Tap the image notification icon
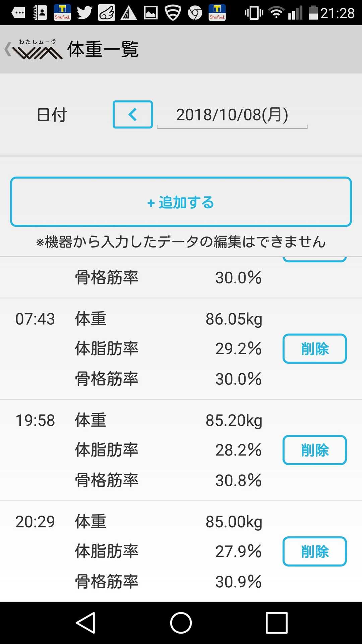362x644 pixels. 151,13
